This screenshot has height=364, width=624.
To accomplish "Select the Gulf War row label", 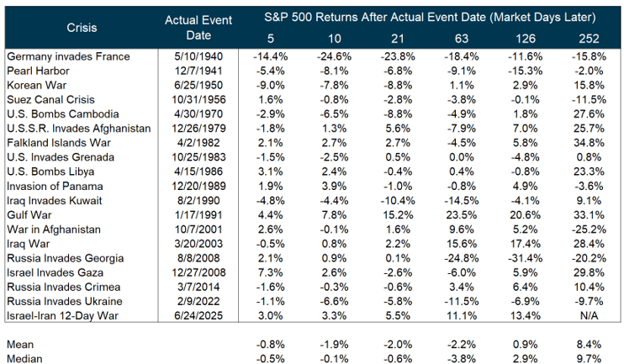I will pyautogui.click(x=29, y=214).
